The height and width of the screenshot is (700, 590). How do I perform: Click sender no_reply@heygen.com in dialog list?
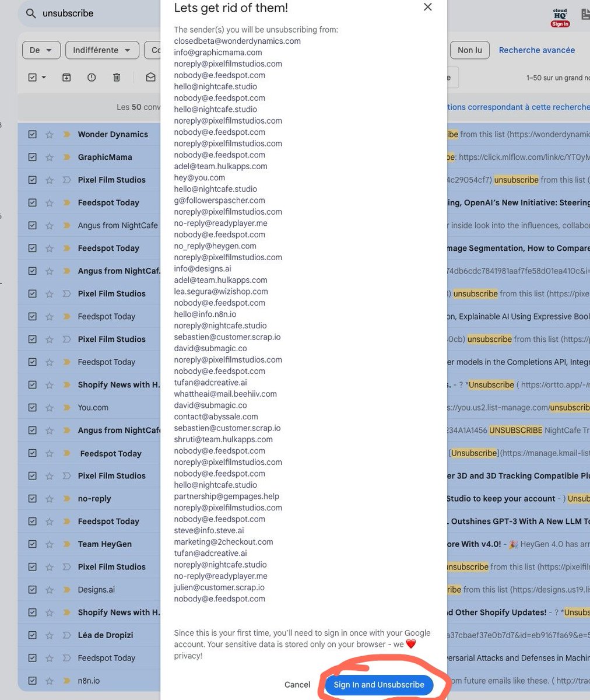[215, 246]
